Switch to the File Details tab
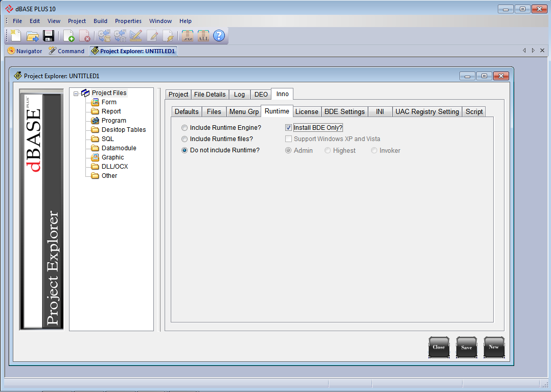 click(x=210, y=95)
